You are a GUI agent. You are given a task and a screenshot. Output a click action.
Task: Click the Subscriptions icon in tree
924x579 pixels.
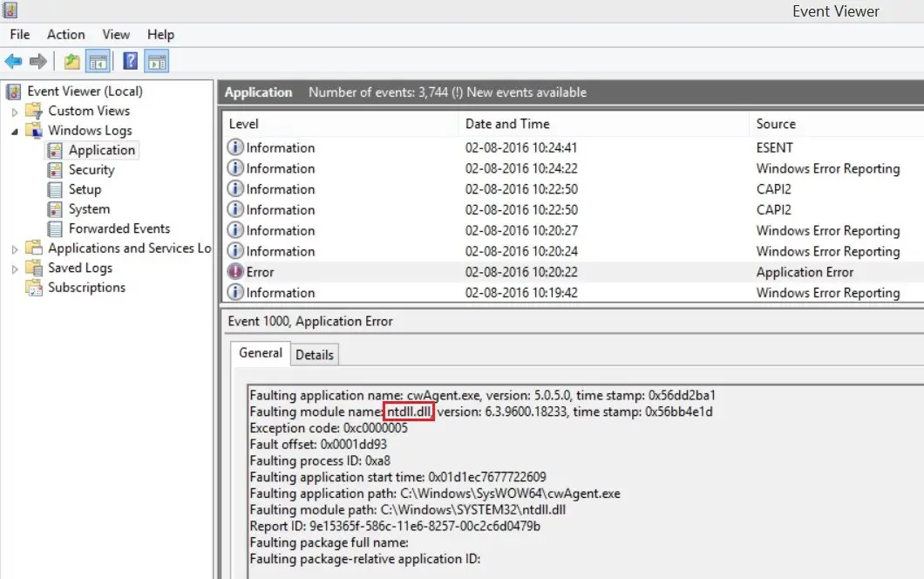point(35,288)
